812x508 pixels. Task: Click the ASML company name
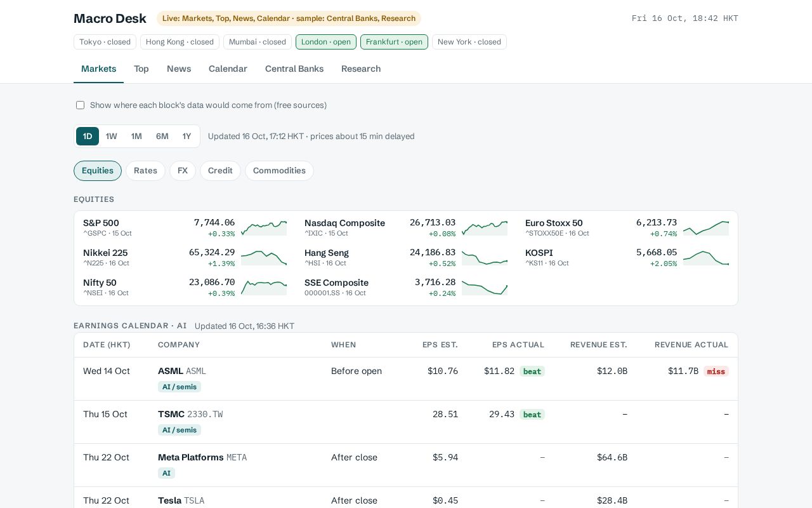tap(171, 371)
